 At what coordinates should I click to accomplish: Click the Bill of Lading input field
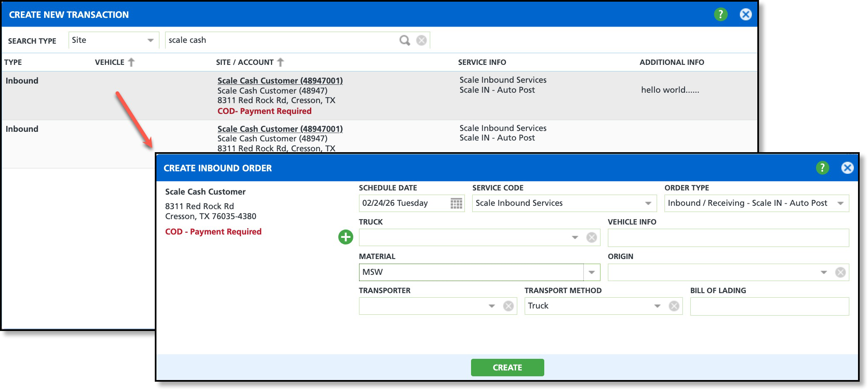769,306
